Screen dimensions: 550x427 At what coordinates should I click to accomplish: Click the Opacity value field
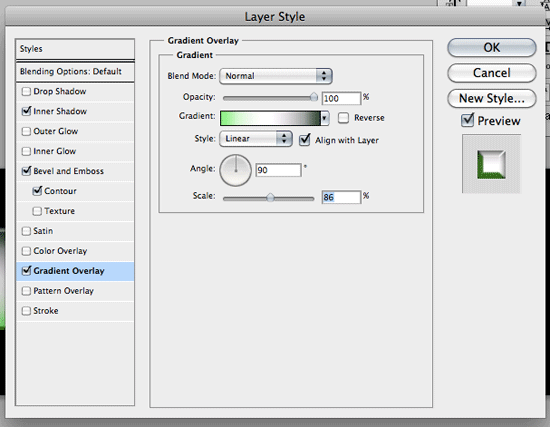point(341,98)
